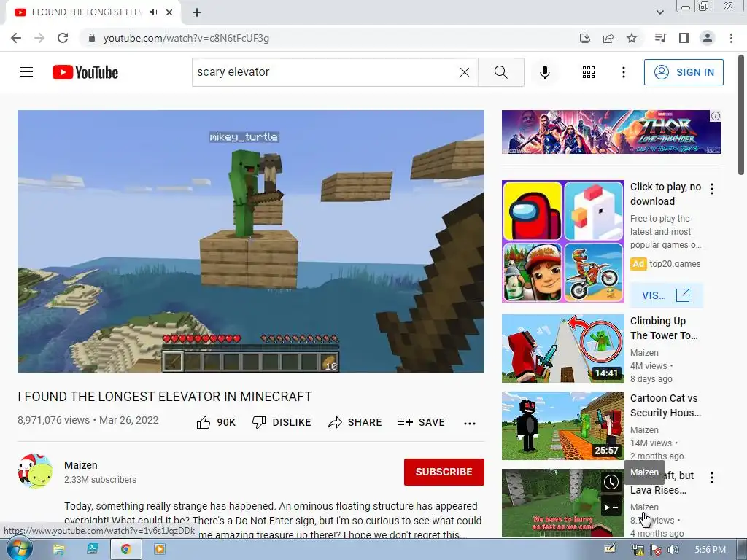This screenshot has height=560, width=747.
Task: Go forward with browser forward arrow
Action: pos(39,38)
